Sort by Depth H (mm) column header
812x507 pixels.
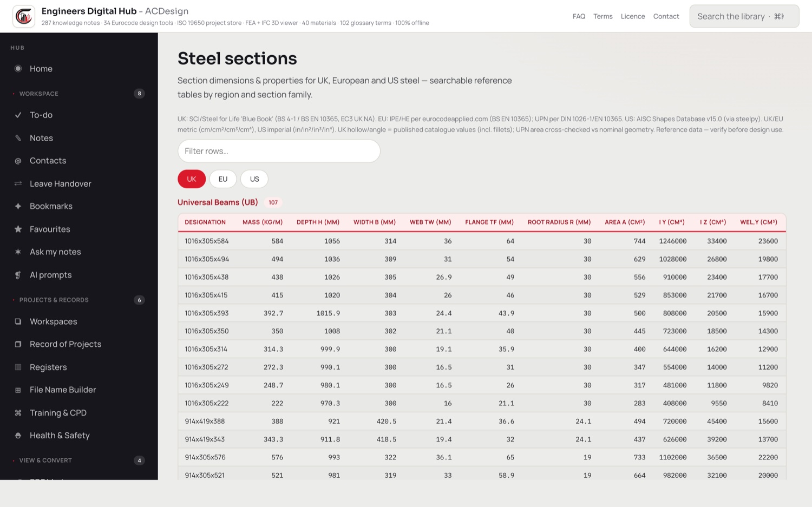coord(318,222)
